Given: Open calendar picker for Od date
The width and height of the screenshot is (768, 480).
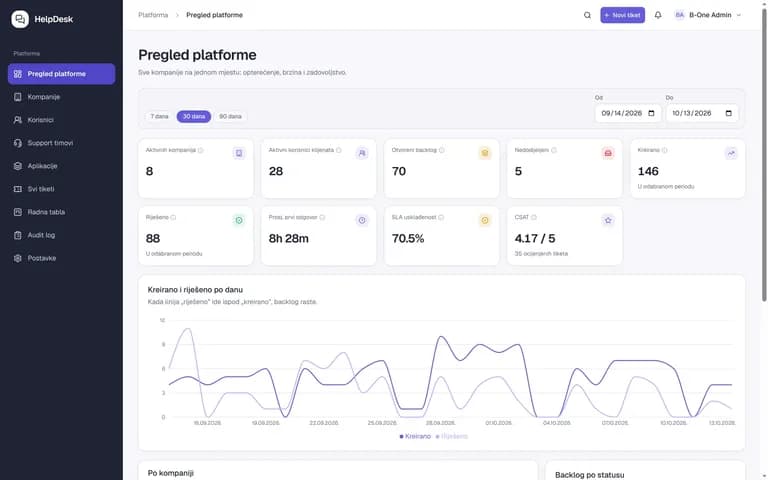Looking at the screenshot, I should [x=651, y=114].
